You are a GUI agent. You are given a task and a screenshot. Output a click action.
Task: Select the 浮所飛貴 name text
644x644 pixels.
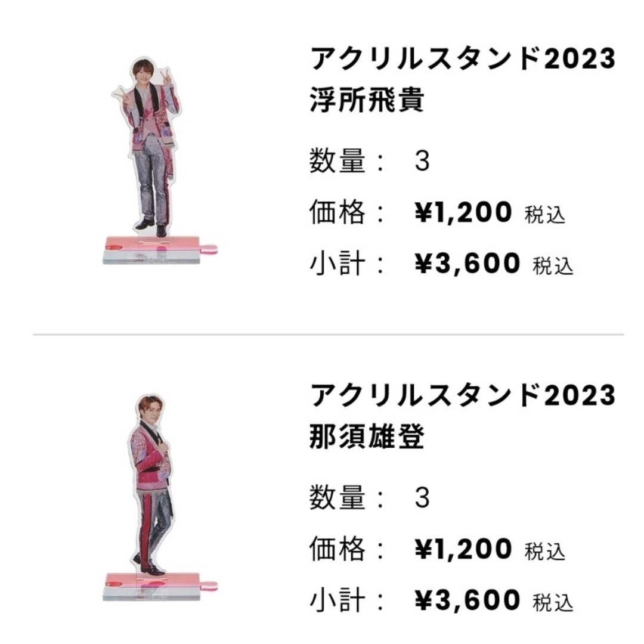[x=367, y=100]
